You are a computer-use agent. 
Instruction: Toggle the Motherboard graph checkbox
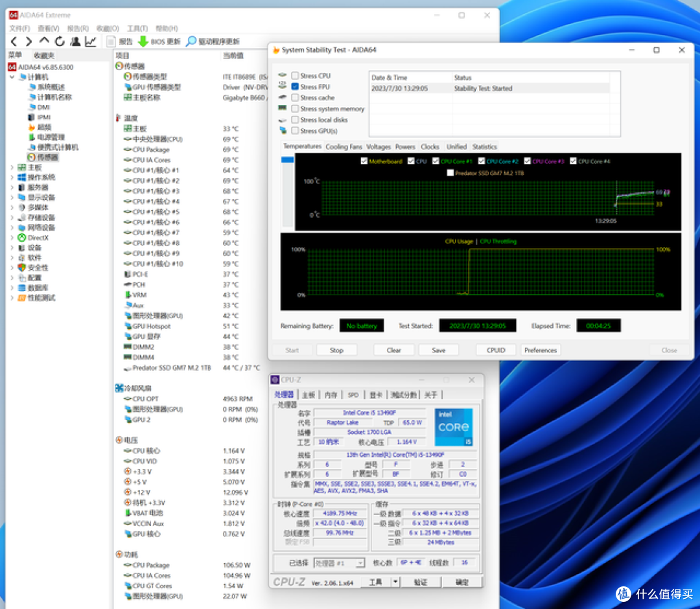pos(364,161)
